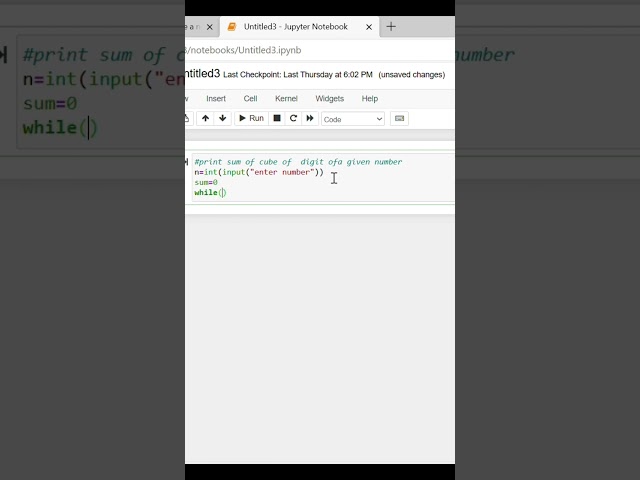
Task: Open the Help menu
Action: pos(370,98)
